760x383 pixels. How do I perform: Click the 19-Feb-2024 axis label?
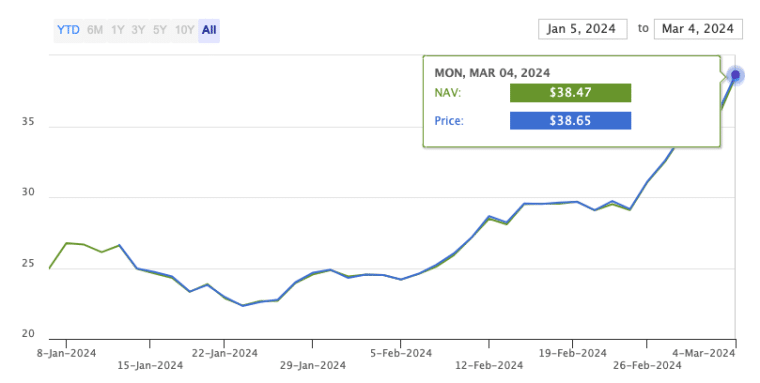tap(572, 353)
